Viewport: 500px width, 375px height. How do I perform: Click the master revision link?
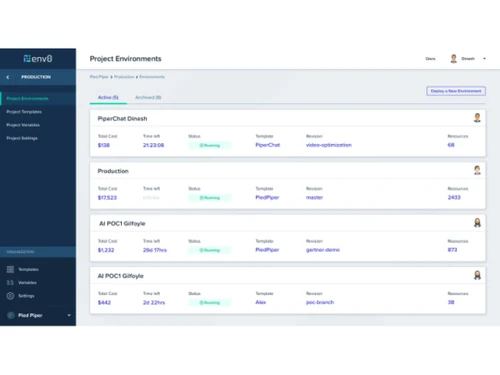[x=314, y=197]
